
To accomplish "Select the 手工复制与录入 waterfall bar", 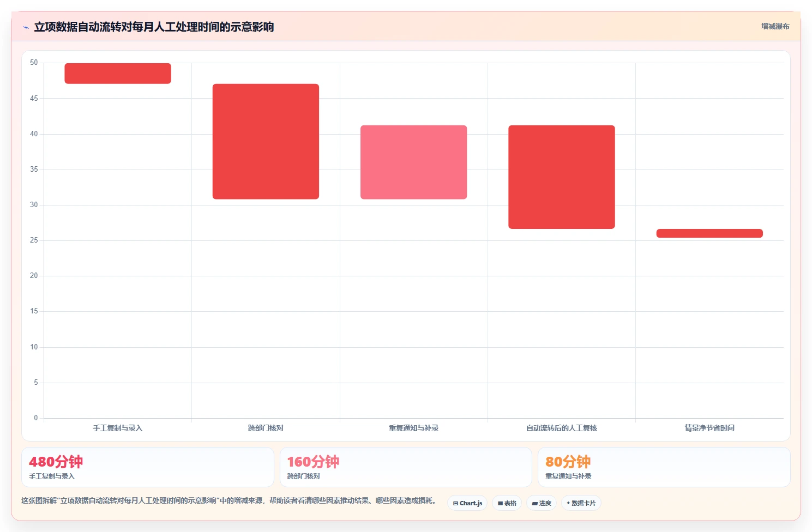I will coord(118,74).
